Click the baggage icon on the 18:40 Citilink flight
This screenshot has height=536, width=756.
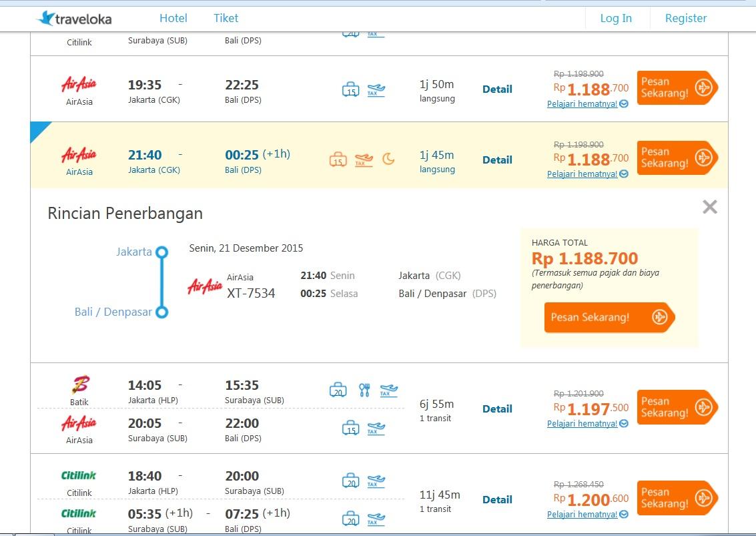click(x=350, y=481)
